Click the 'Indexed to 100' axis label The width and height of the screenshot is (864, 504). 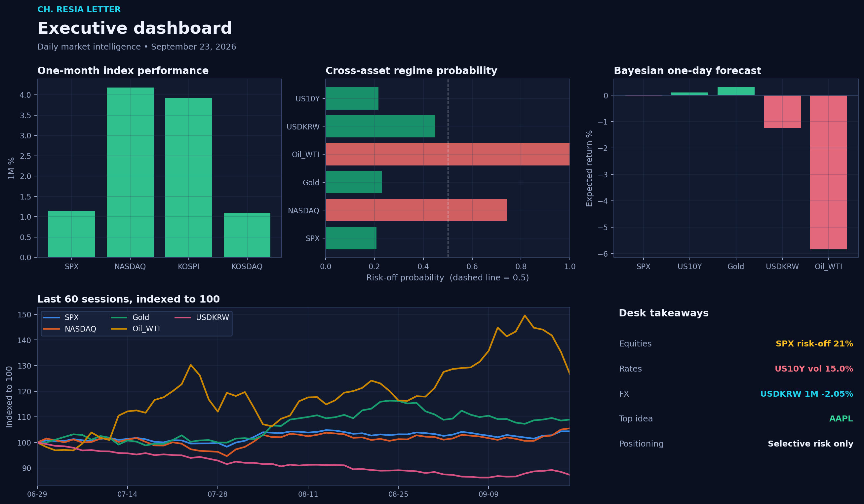(x=9, y=397)
